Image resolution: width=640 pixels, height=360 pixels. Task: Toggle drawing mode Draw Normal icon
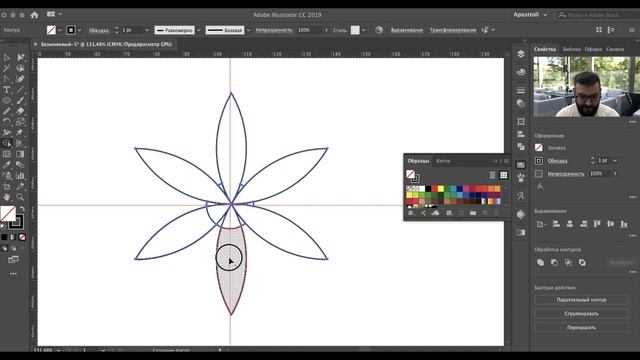pos(4,248)
